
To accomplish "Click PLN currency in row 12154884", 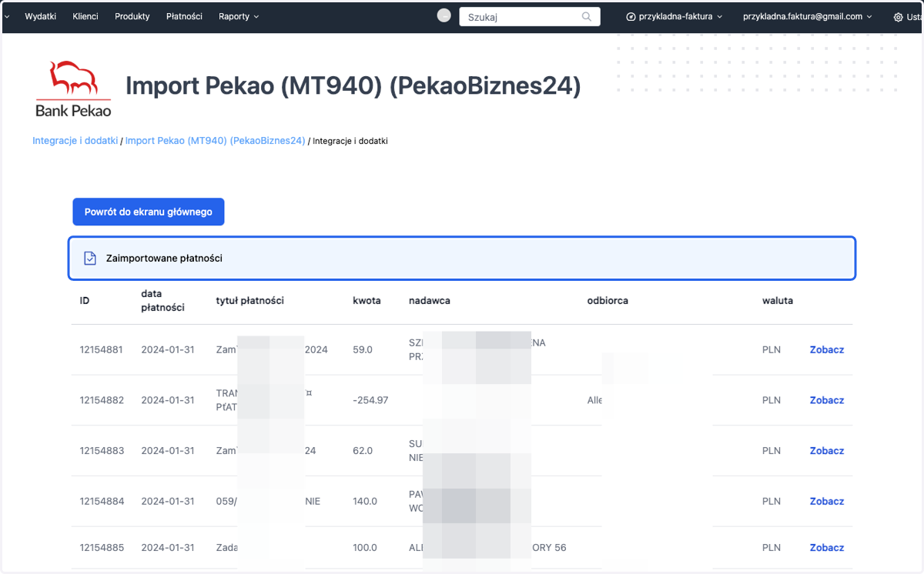I will click(x=772, y=501).
